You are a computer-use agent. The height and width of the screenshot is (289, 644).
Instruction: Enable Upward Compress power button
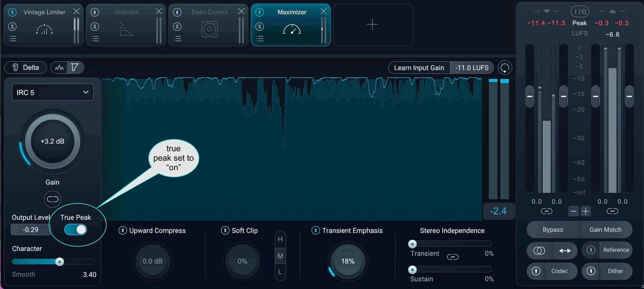pos(123,230)
